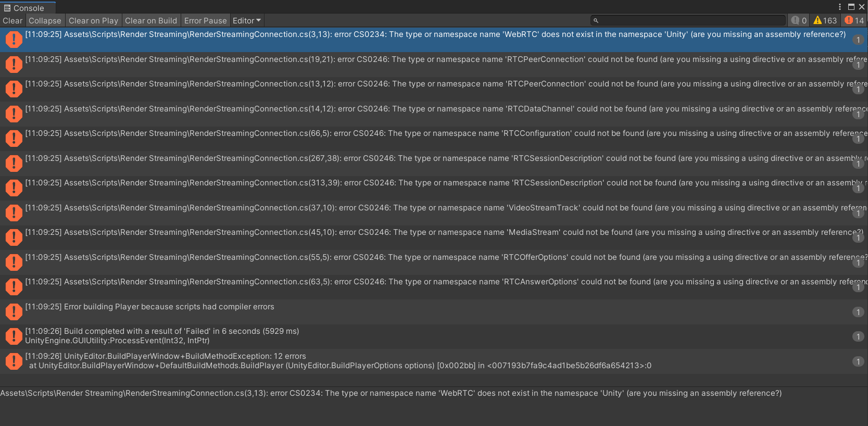This screenshot has width=868, height=426.
Task: Click the error icon beside 'Build completed' message
Action: 14,336
